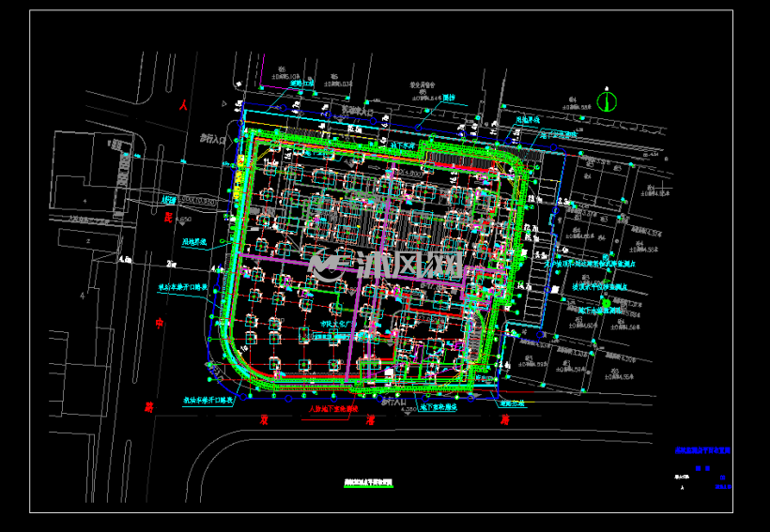Select the red 双 road character
This screenshot has width=770, height=532.
click(264, 419)
